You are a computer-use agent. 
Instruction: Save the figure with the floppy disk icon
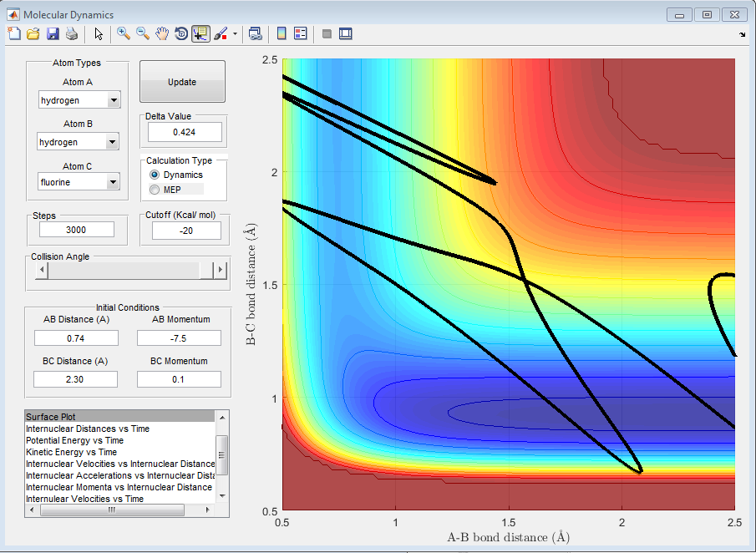click(x=53, y=33)
